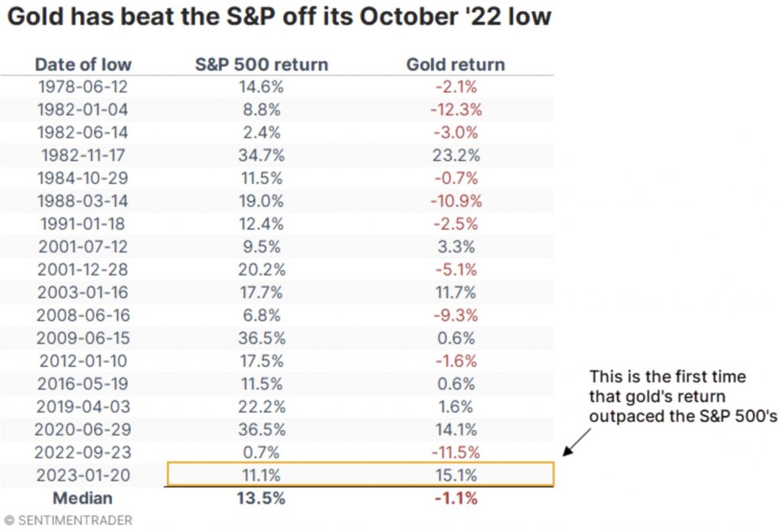Click the "Date of low" column header
Viewport: 784px width, 532px height.
click(83, 64)
